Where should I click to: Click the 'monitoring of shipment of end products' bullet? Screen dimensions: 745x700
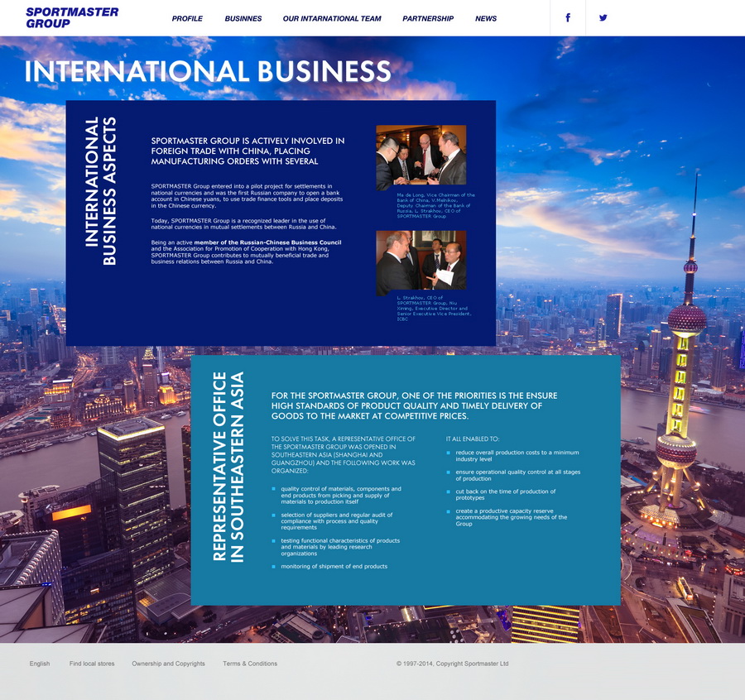click(334, 567)
